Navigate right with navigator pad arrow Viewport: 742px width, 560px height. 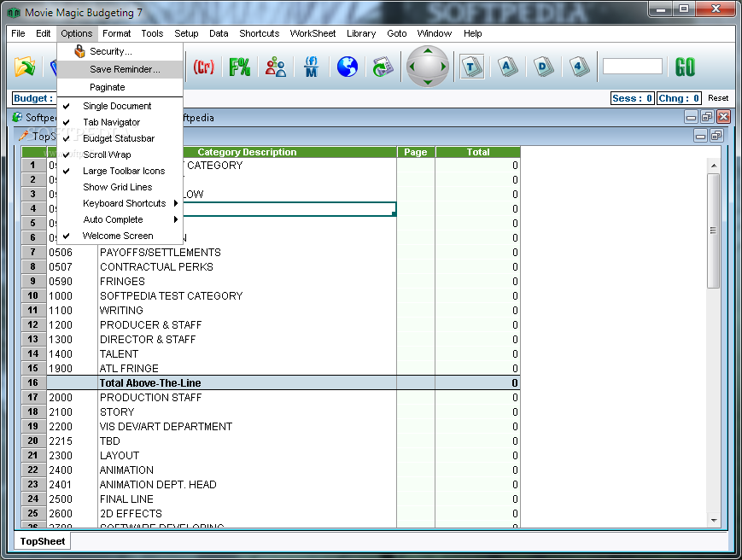pos(444,67)
